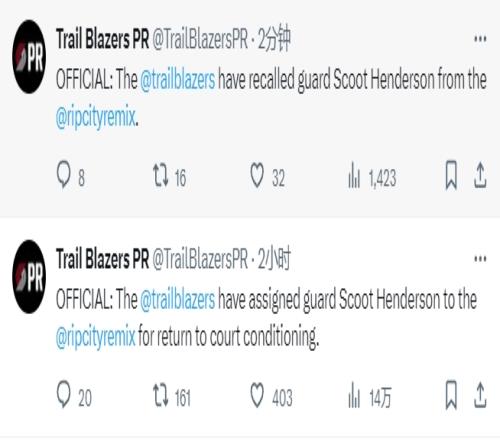Open more options on the second tweet
500x440 pixels.
(480, 259)
